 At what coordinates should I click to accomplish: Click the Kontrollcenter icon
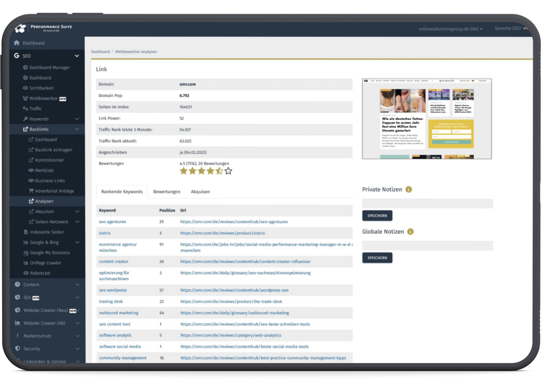click(x=31, y=160)
